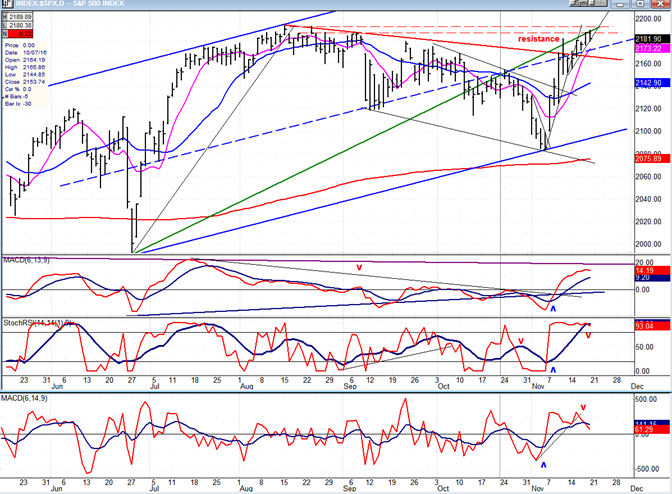Click the magenta 2173.22 moving average tag
This screenshot has width=672, height=494.
click(652, 48)
